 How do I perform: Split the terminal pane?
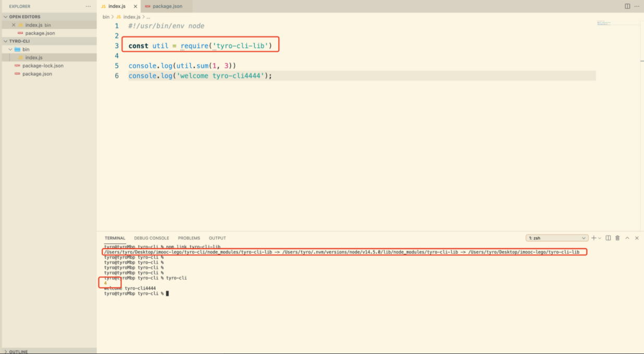click(608, 238)
